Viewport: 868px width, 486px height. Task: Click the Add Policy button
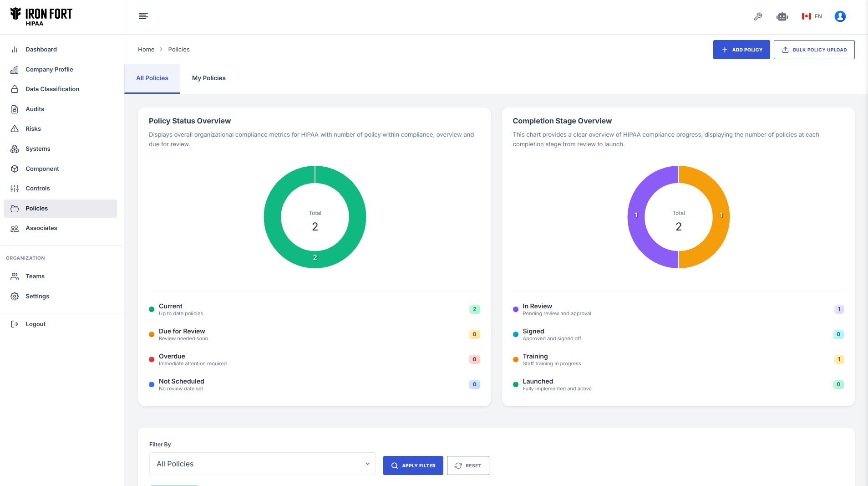point(741,50)
